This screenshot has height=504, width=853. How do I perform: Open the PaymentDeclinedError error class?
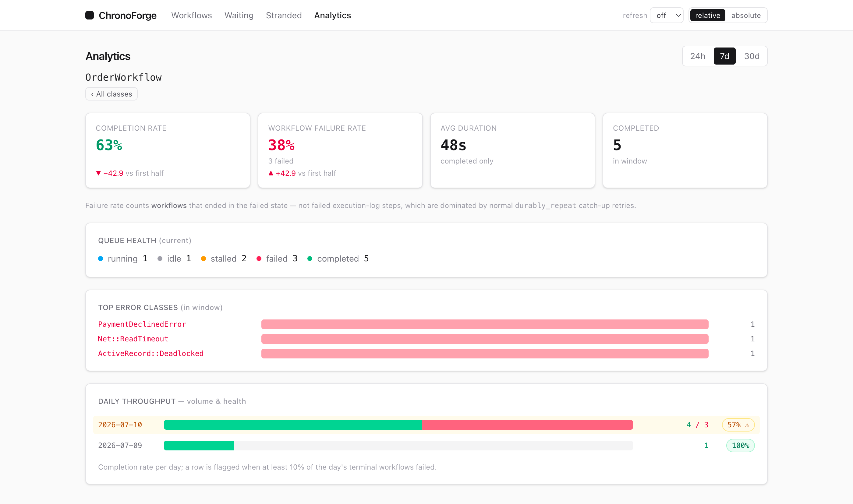(x=142, y=324)
